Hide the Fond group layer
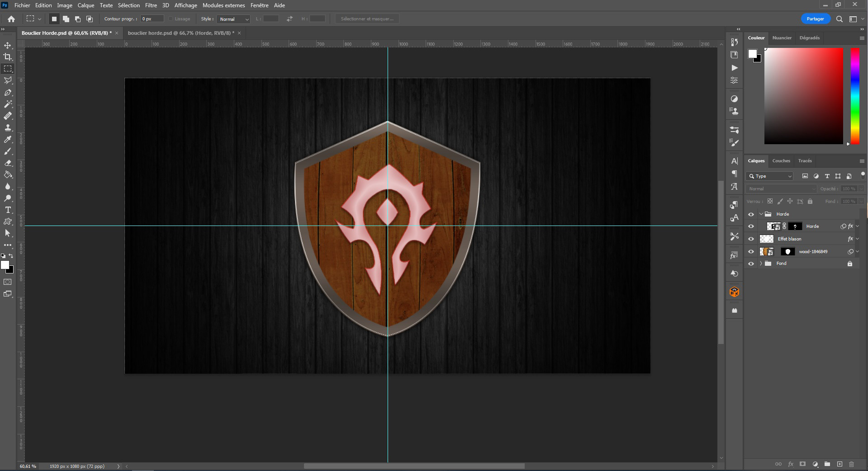 [x=751, y=264]
